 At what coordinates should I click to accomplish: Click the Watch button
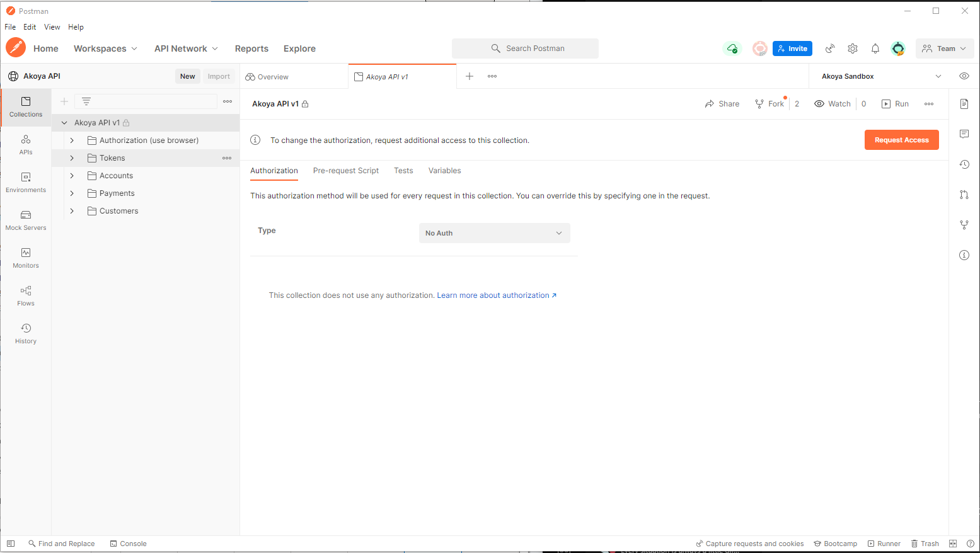click(833, 104)
